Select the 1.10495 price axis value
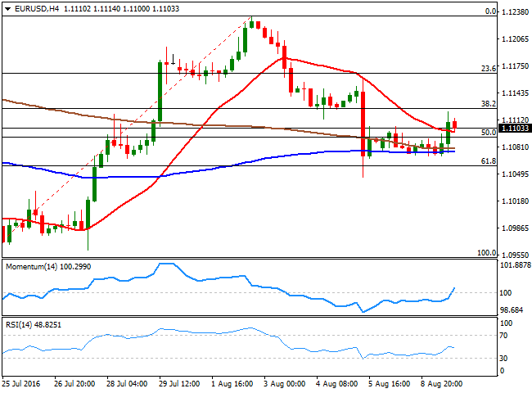Viewport: 532px width, 393px height. point(515,174)
